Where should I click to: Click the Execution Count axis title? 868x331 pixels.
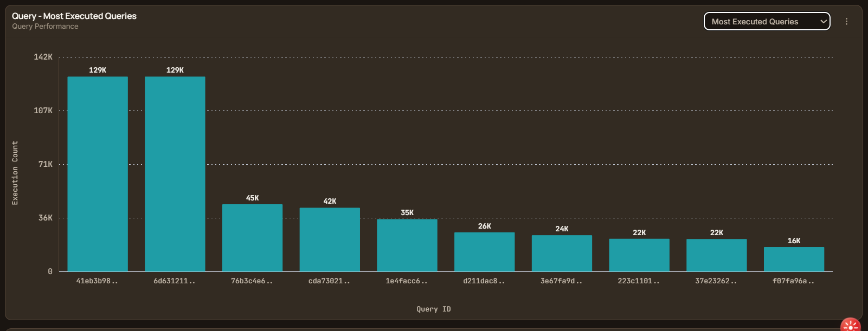pyautogui.click(x=15, y=173)
